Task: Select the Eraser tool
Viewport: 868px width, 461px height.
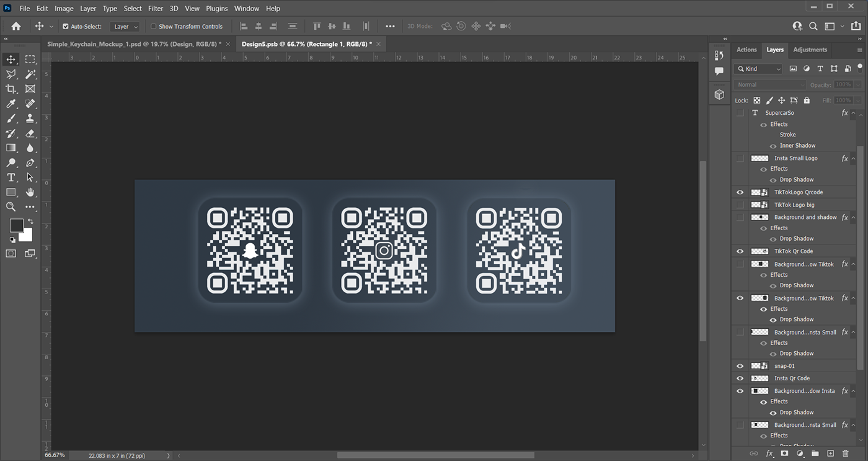Action: click(x=30, y=133)
